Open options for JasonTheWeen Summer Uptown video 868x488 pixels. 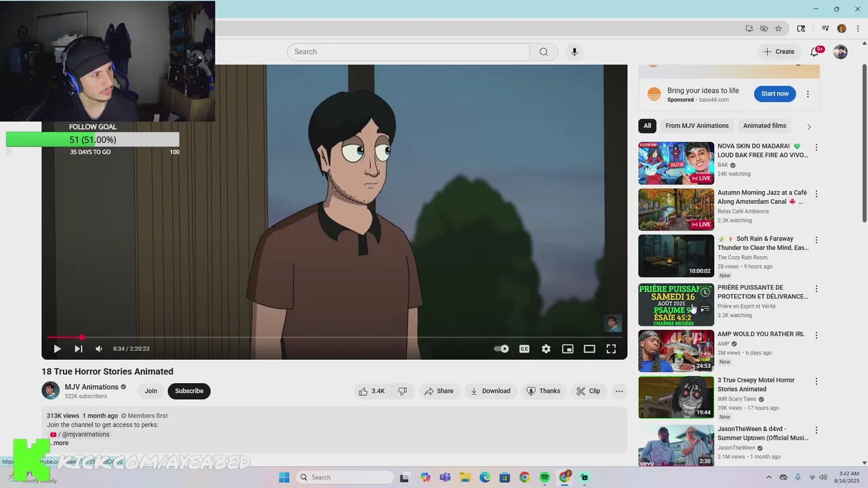point(816,430)
